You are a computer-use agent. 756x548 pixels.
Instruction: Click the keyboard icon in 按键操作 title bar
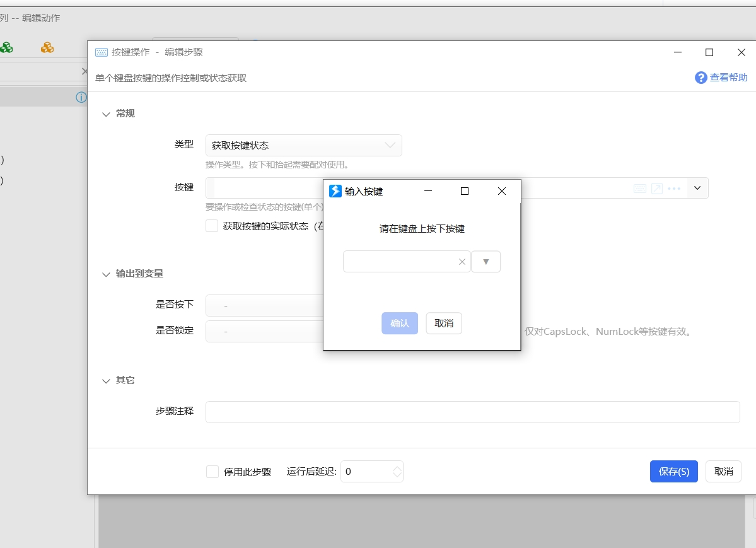coord(102,52)
